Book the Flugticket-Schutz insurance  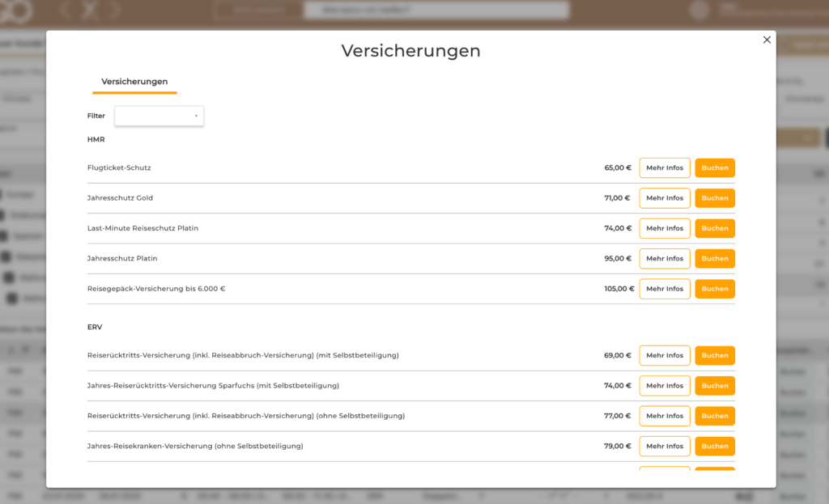tap(715, 167)
